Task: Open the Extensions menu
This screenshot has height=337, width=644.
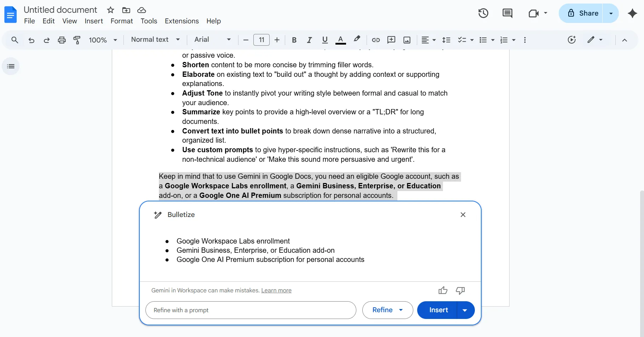Action: click(x=182, y=21)
